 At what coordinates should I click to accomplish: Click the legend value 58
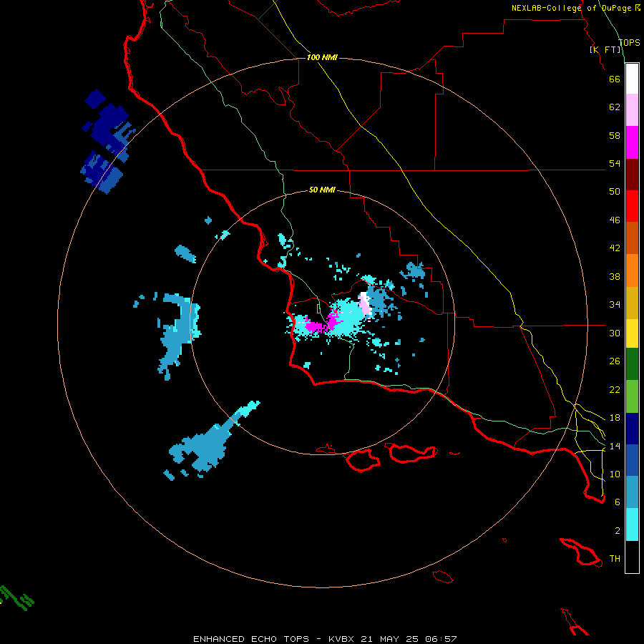pos(615,135)
